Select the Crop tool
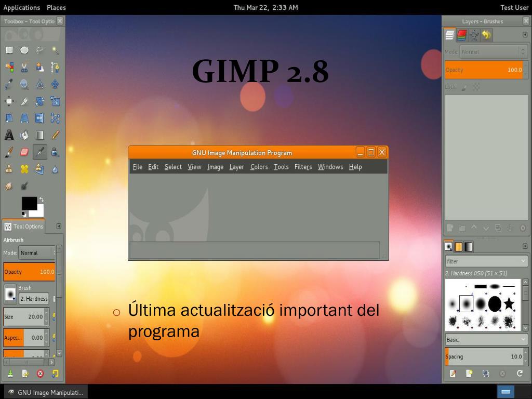This screenshot has height=399, width=532. click(24, 101)
